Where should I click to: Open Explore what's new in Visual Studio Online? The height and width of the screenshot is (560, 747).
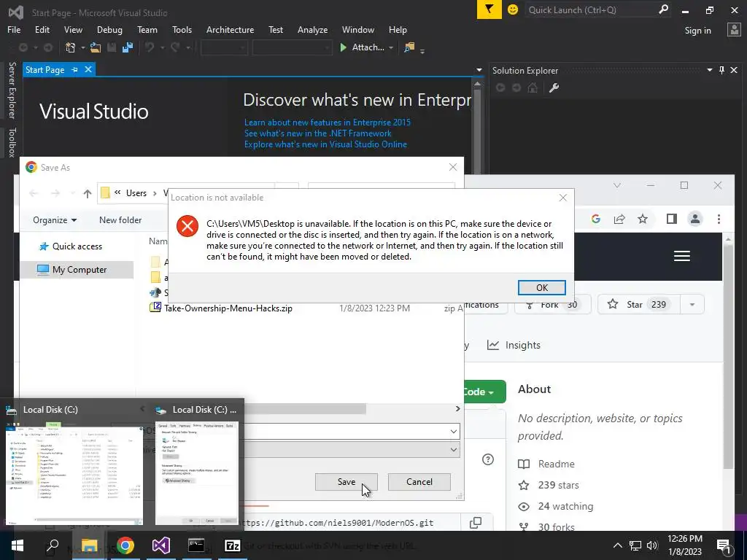[x=325, y=144]
